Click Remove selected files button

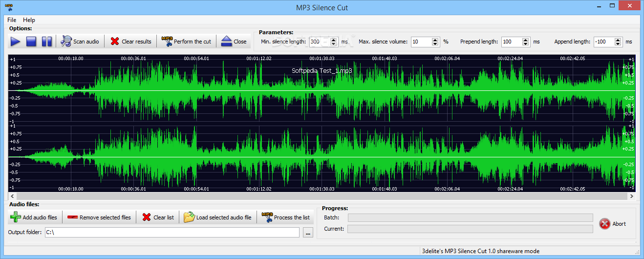[99, 217]
